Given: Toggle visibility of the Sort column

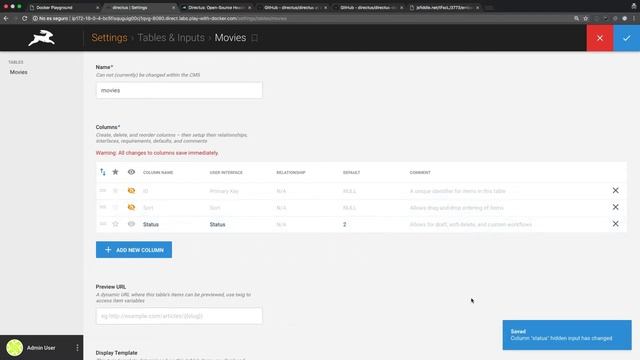Looking at the screenshot, I should (131, 207).
